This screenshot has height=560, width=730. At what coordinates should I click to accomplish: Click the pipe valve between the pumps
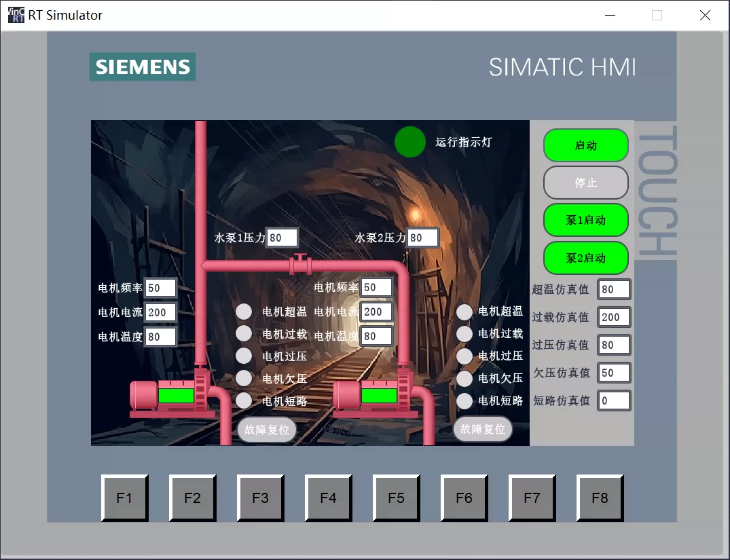[300, 265]
